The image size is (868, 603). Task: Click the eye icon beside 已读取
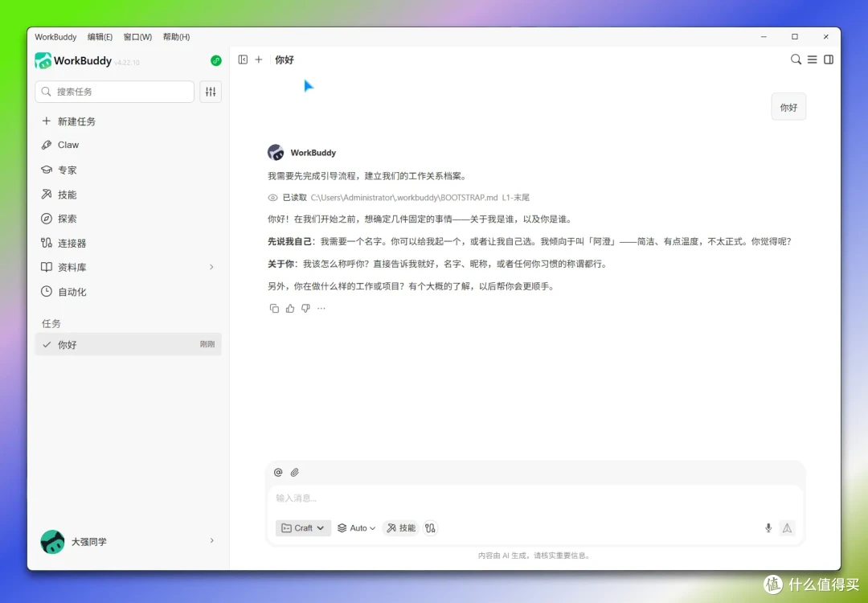272,198
